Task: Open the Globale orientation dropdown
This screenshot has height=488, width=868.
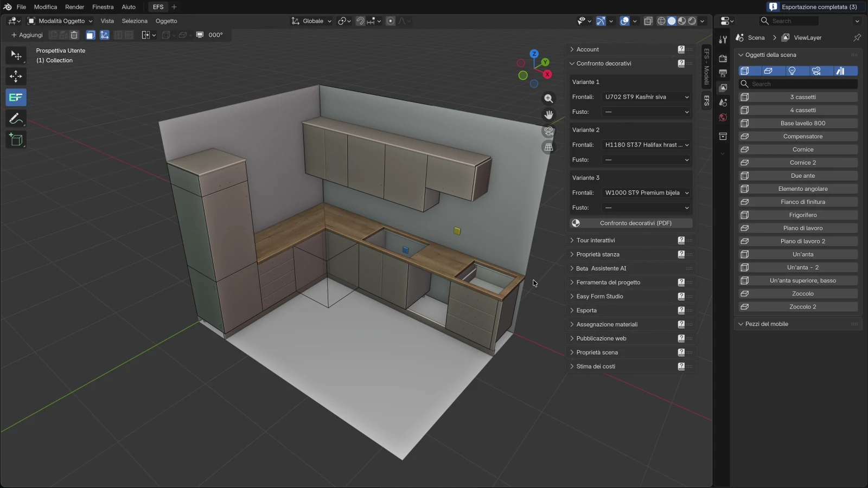Action: click(x=311, y=21)
